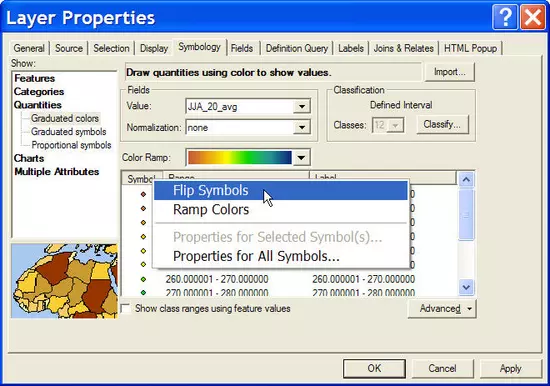Open the Labels tab
The image size is (550, 386).
(351, 48)
